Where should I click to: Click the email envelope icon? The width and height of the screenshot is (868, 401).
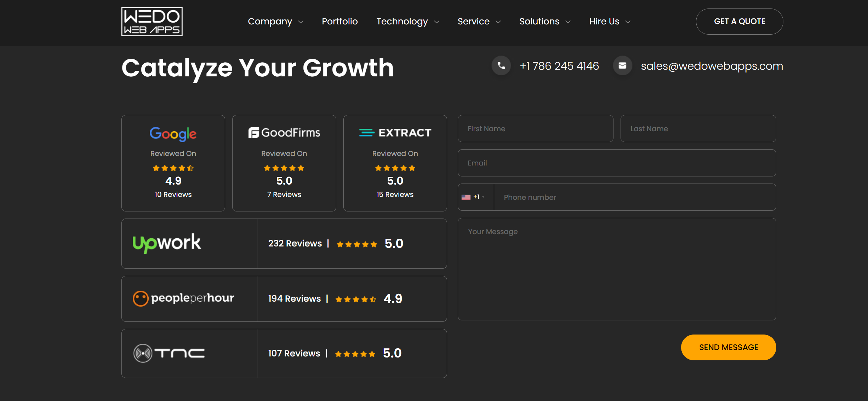pos(622,66)
